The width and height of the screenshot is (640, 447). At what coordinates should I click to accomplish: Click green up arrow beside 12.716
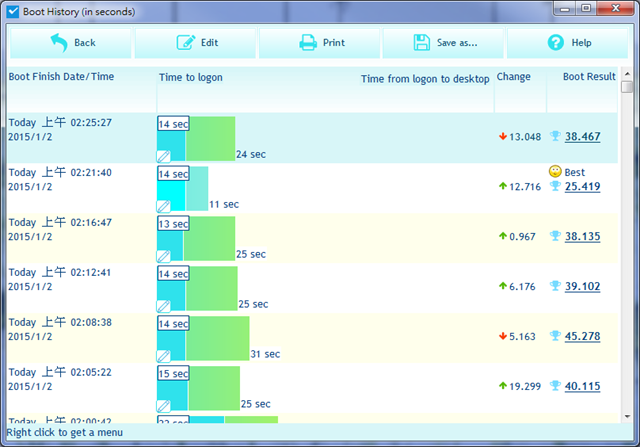click(503, 186)
